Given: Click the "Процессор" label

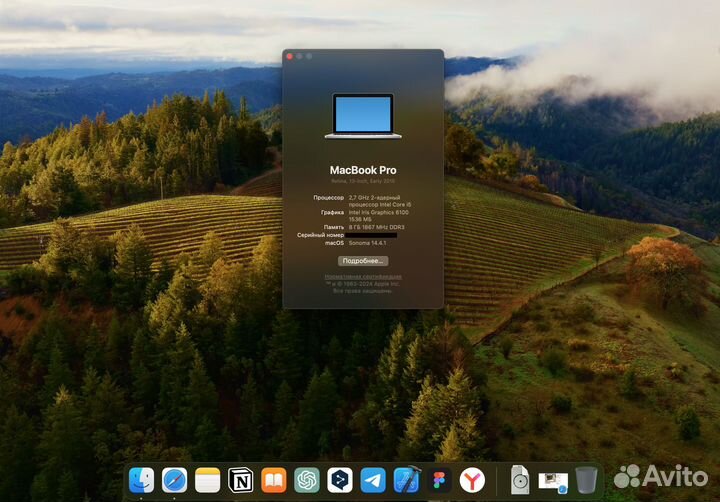Looking at the screenshot, I should pyautogui.click(x=328, y=197).
